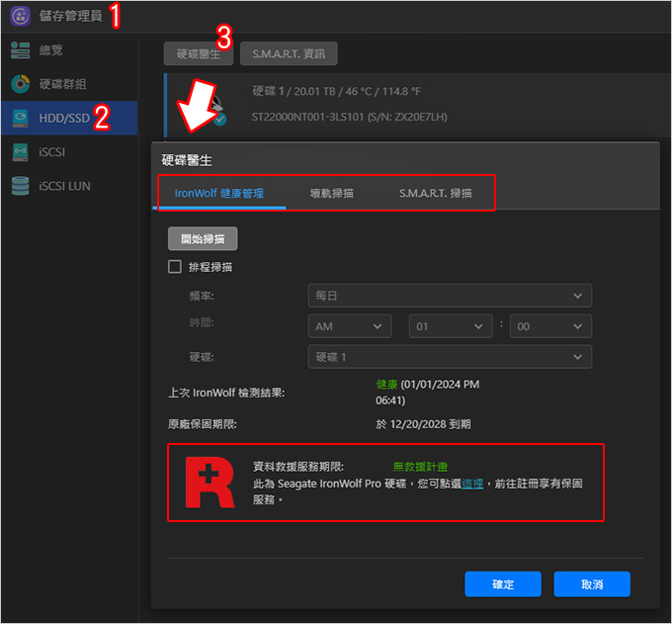Select the iSCSI sidebar icon
The image size is (672, 624).
coord(20,152)
